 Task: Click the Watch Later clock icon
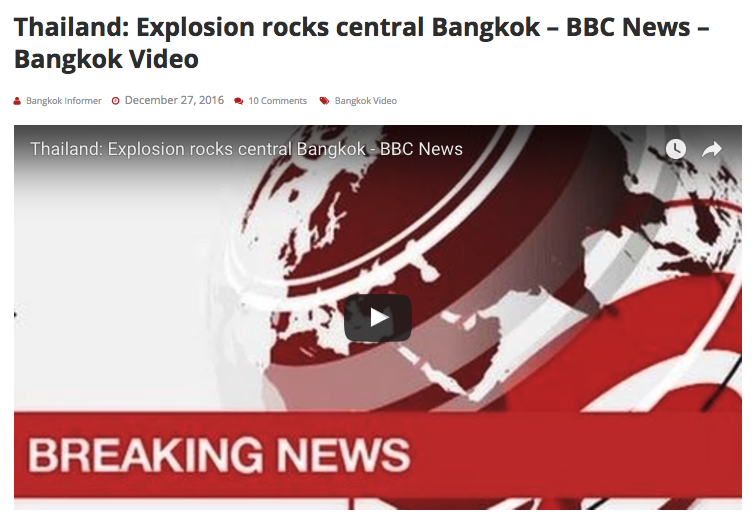point(676,149)
